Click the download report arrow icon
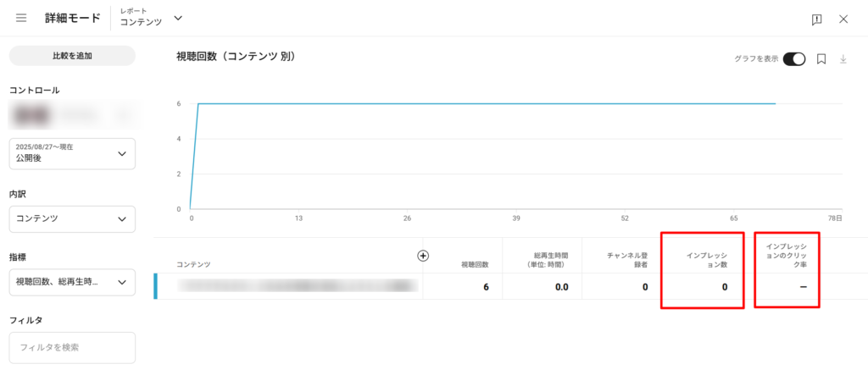 [x=843, y=59]
